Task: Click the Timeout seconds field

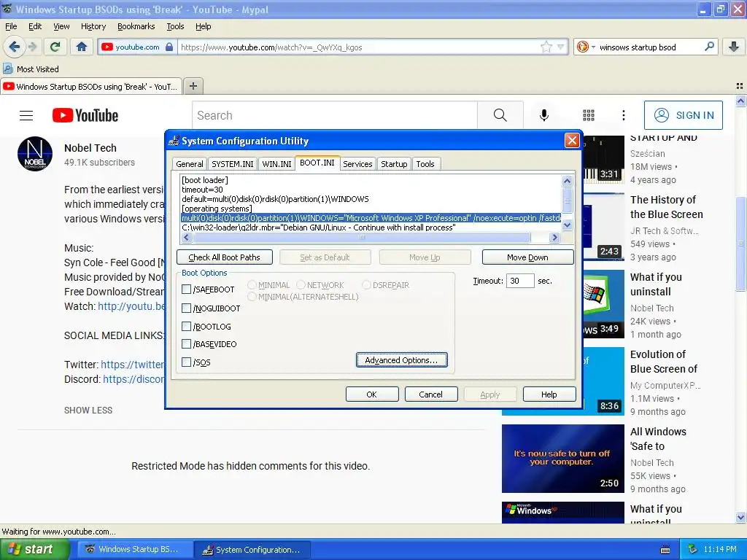Action: (x=519, y=281)
